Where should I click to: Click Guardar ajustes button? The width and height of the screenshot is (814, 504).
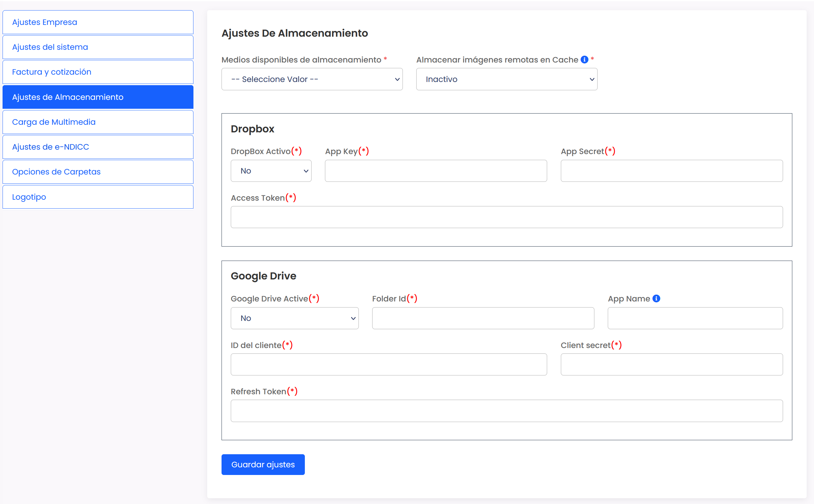263,464
